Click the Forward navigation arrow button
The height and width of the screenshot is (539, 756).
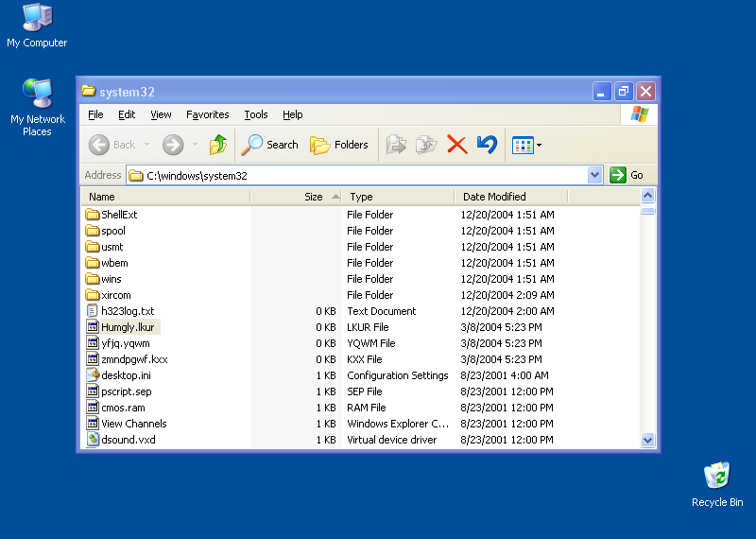173,145
